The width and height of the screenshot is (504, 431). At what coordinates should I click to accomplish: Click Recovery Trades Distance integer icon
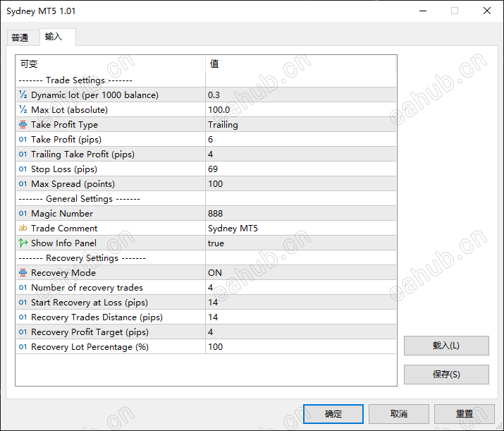point(23,317)
